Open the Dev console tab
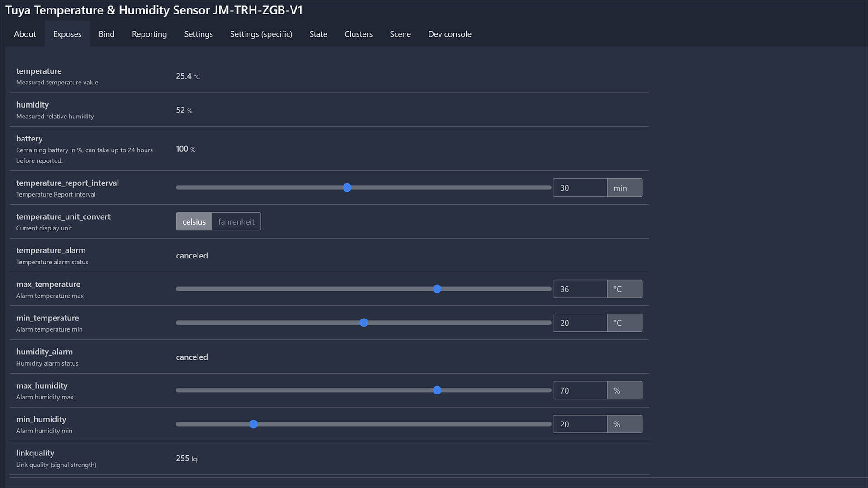This screenshot has width=868, height=488. click(449, 34)
